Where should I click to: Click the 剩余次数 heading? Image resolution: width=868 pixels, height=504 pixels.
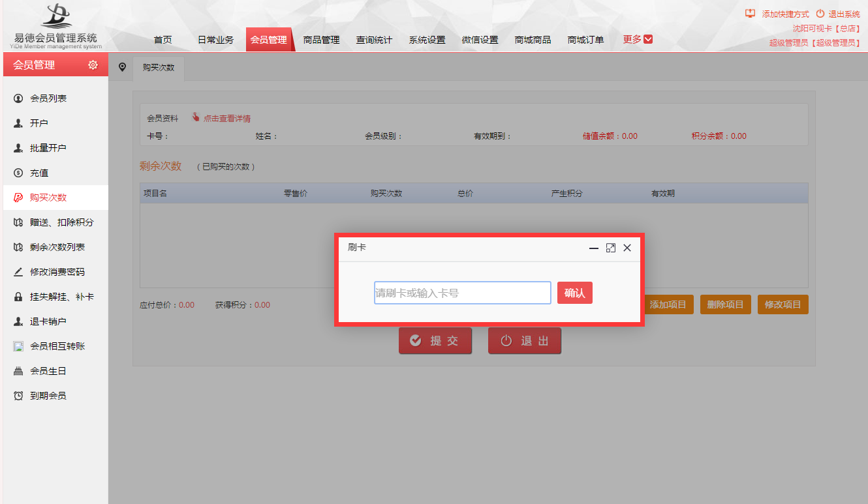tap(161, 166)
